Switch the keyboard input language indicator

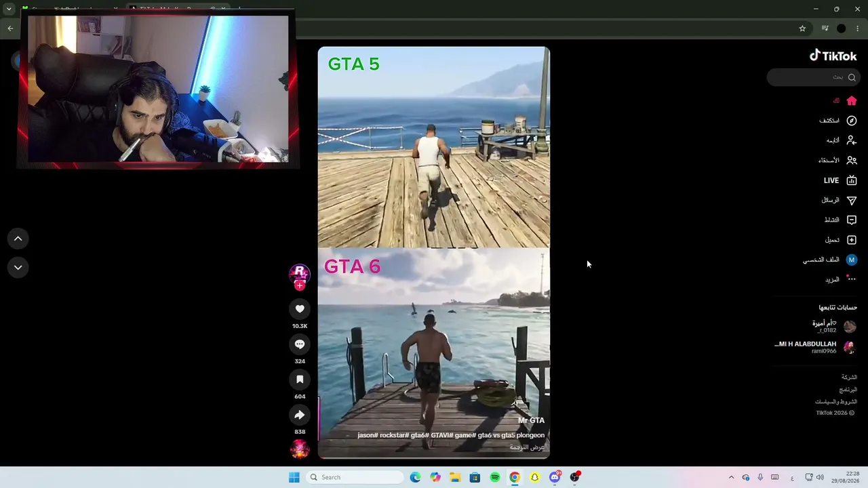click(792, 477)
